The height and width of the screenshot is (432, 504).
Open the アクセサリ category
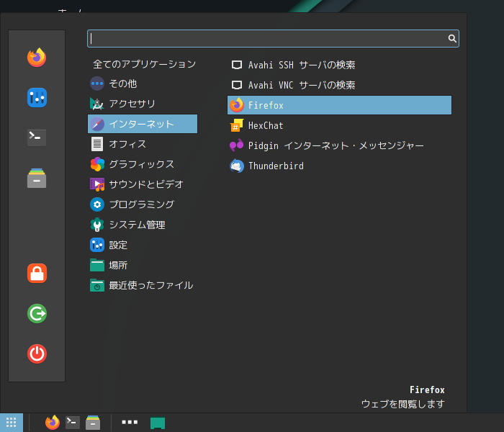[143, 104]
